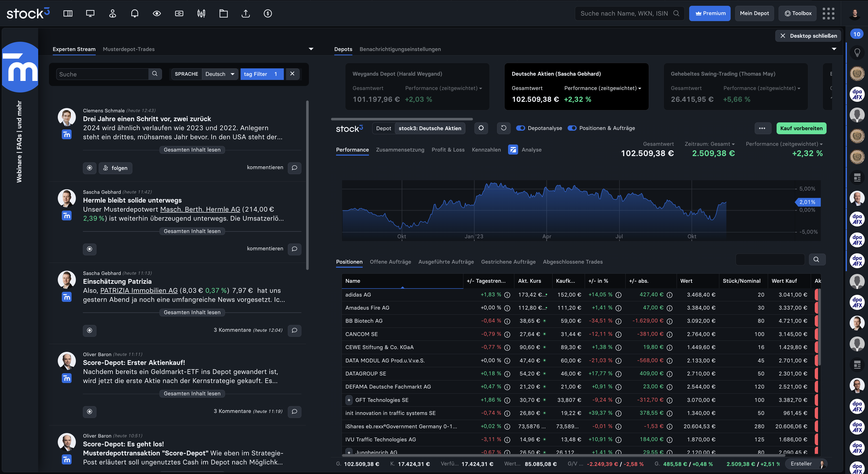Click the Experten Stream vertical scrollbar
The height and width of the screenshot is (474, 868).
(307, 185)
